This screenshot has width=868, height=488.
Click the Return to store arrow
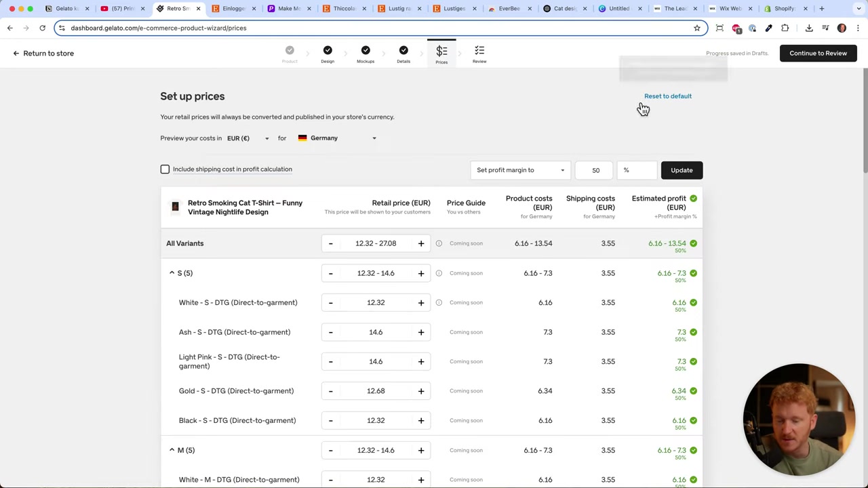(16, 53)
